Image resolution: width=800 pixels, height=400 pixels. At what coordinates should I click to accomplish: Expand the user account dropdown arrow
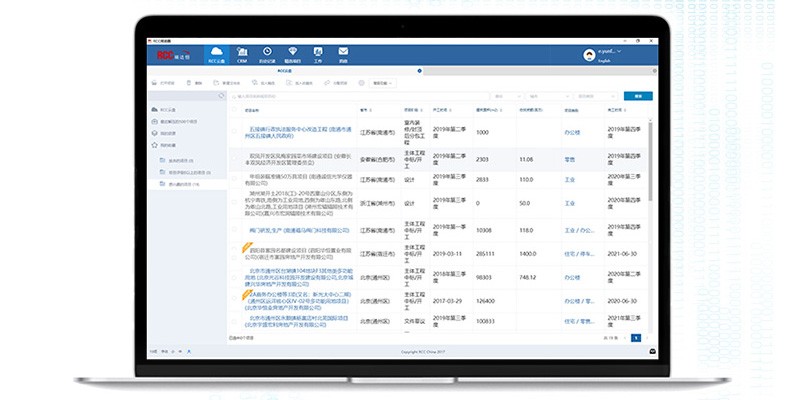620,50
